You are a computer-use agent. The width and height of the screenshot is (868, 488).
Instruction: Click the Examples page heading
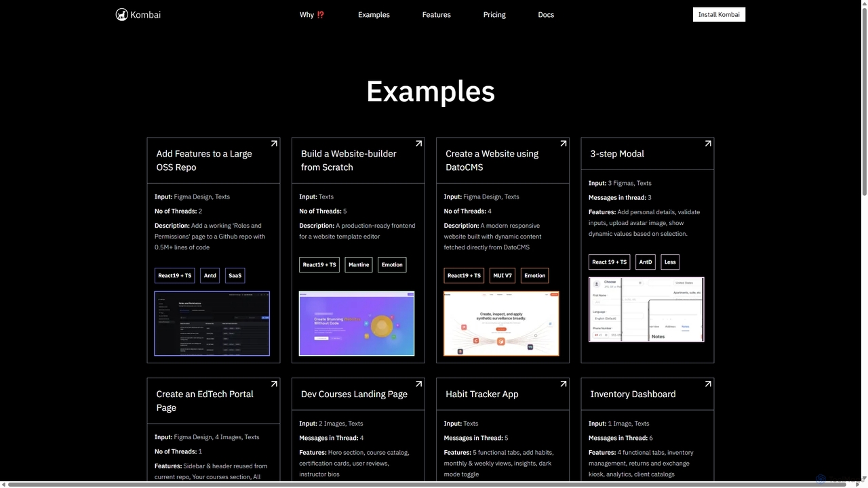pos(431,91)
